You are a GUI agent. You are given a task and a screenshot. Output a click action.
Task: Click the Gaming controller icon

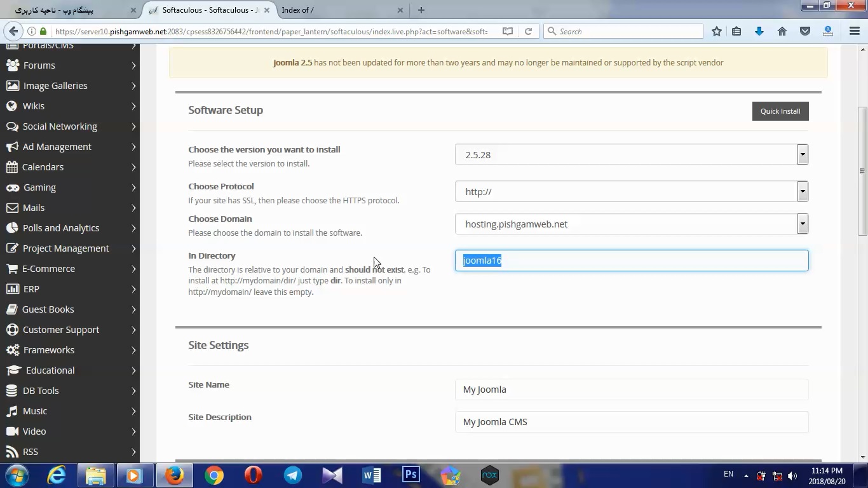[x=12, y=187]
